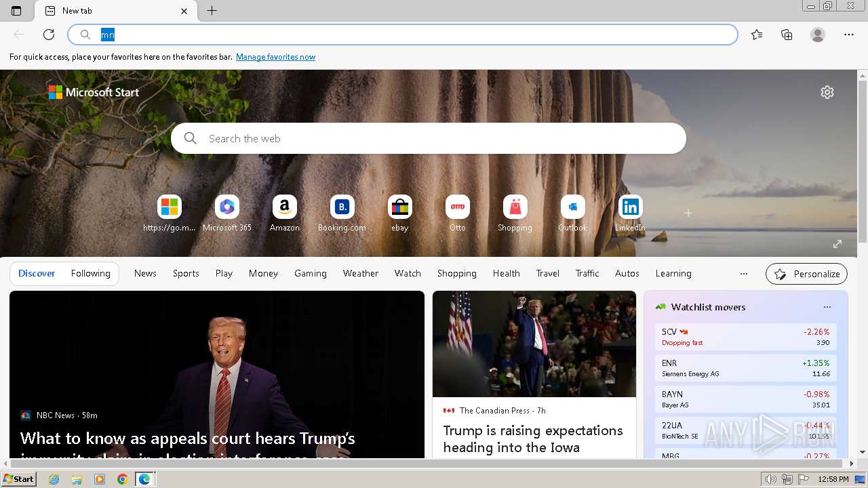Open the Gaming category

coord(311,273)
